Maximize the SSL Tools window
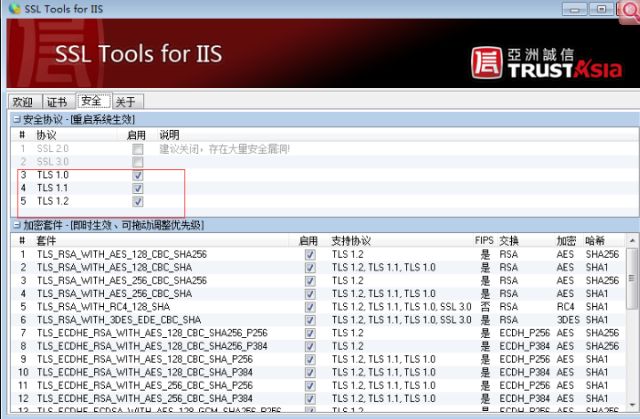This screenshot has height=419, width=640. point(601,9)
